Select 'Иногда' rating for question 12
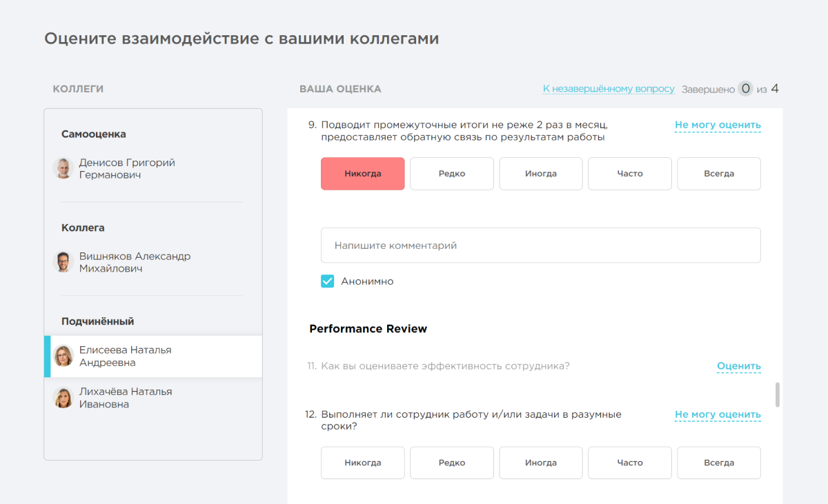The width and height of the screenshot is (828, 504). pos(540,462)
